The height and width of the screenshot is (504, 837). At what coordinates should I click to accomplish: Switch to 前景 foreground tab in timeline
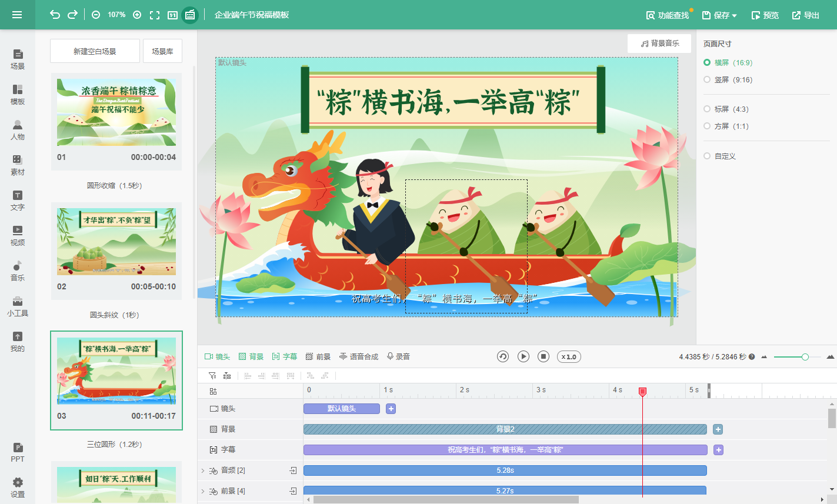[318, 356]
